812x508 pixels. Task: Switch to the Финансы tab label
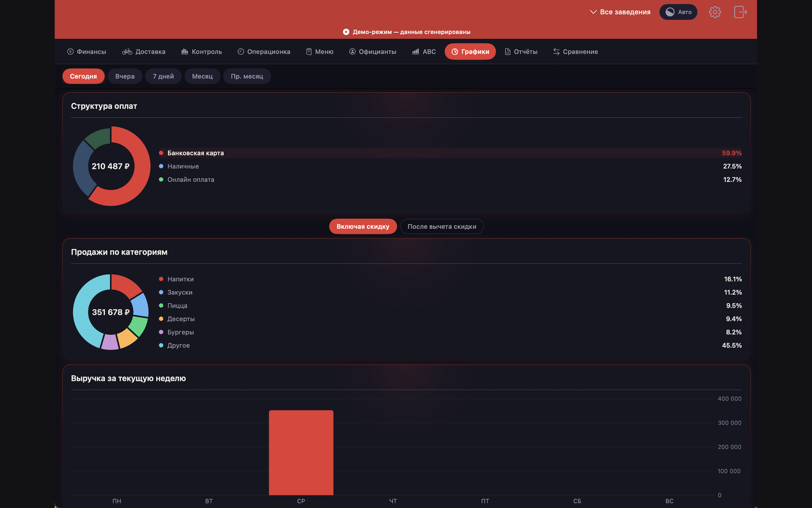91,51
